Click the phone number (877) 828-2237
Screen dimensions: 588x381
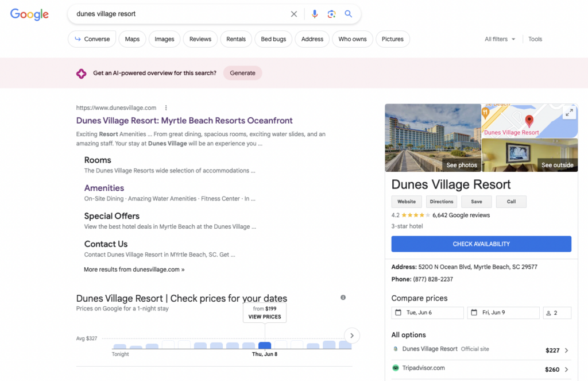[433, 279]
